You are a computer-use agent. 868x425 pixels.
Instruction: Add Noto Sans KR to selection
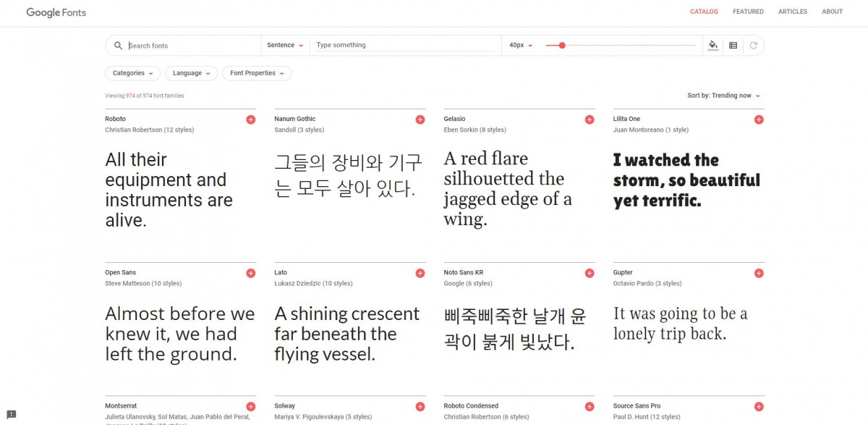coord(590,273)
